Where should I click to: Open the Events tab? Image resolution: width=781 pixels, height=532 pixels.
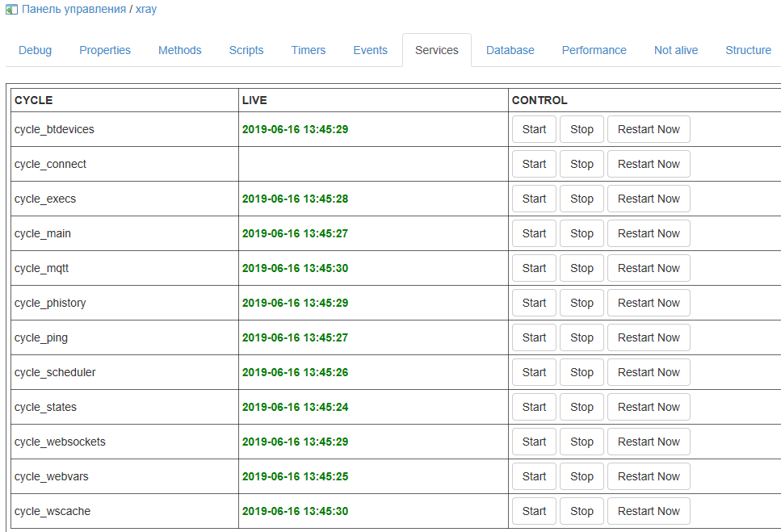click(x=371, y=50)
